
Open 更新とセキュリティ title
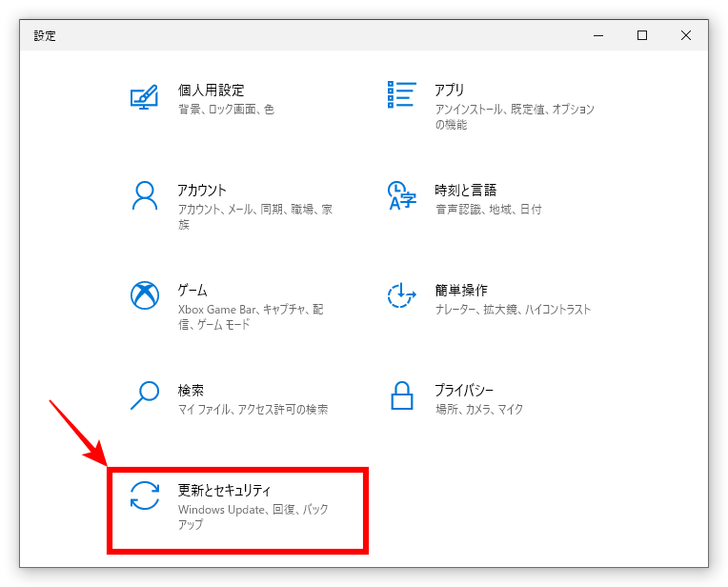pyautogui.click(x=224, y=490)
